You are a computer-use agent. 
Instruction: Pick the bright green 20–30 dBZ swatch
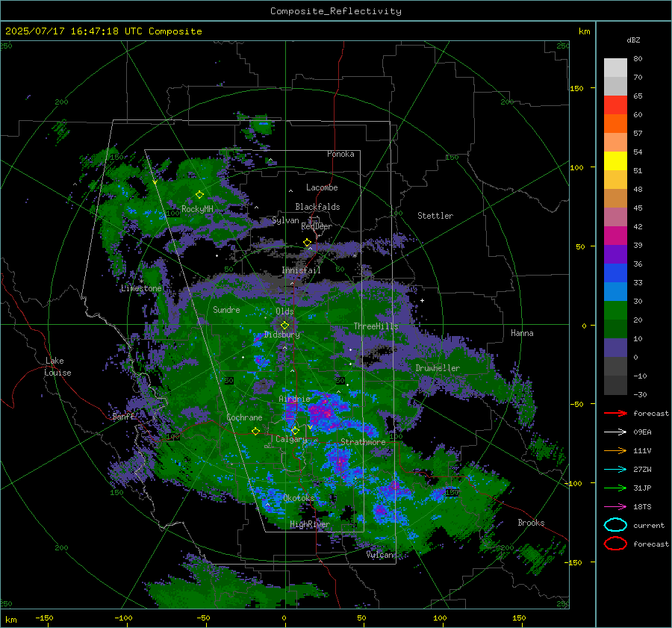pyautogui.click(x=615, y=311)
